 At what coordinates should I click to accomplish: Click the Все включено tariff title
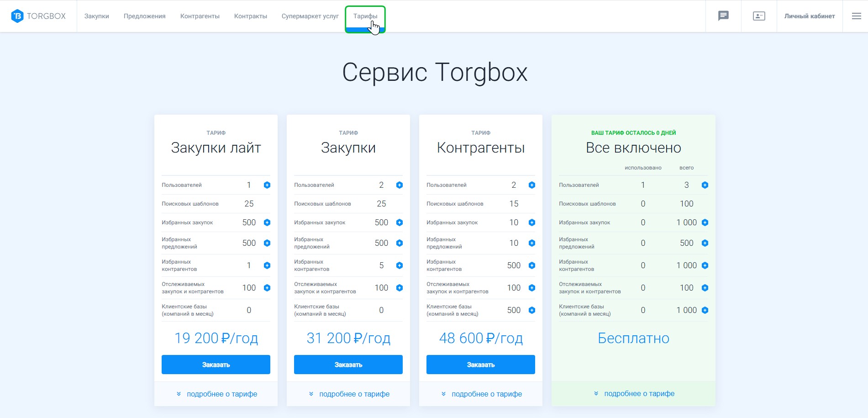tap(634, 148)
